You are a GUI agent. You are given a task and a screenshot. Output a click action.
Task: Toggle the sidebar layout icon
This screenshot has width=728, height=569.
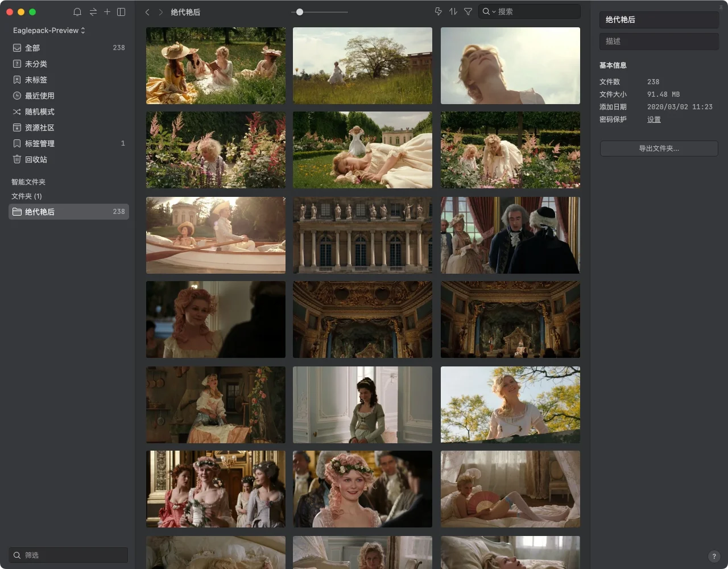[121, 12]
